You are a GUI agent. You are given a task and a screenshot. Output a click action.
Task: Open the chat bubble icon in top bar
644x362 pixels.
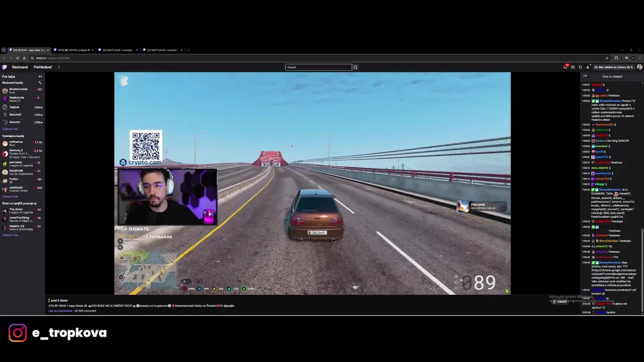pos(580,67)
